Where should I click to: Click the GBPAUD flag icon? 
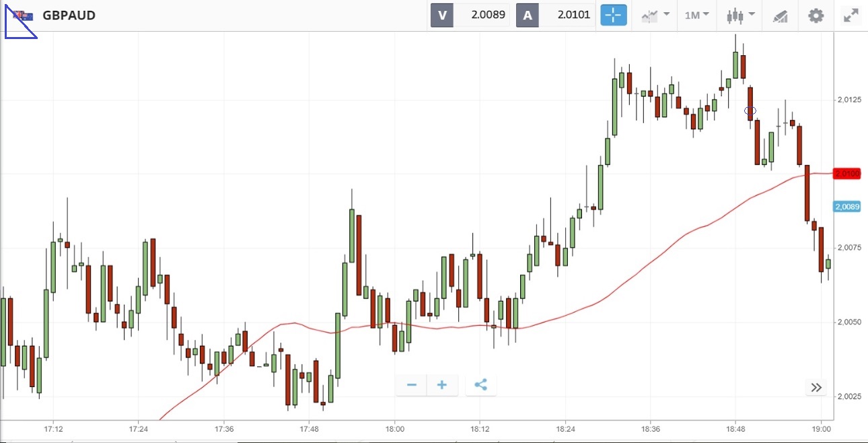[x=23, y=15]
